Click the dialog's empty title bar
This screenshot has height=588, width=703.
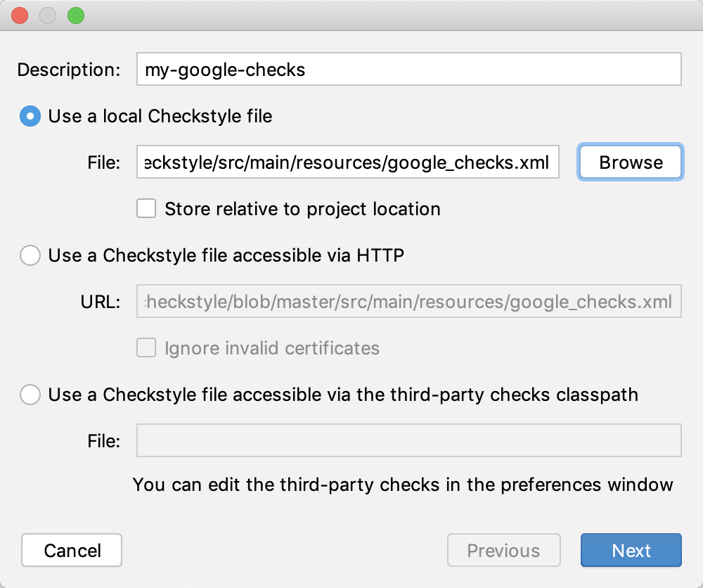(x=351, y=15)
